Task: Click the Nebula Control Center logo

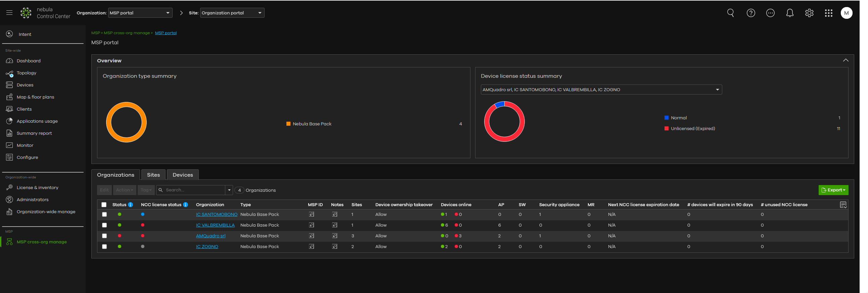Action: point(26,13)
